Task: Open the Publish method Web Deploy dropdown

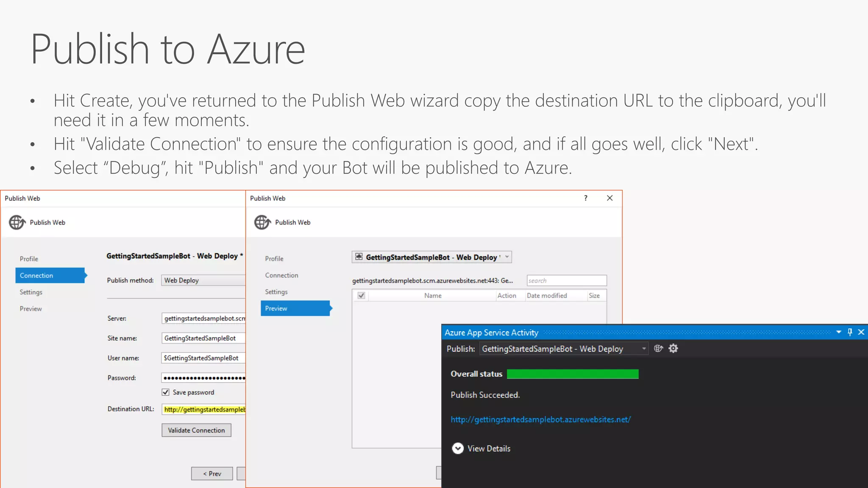Action: (x=203, y=280)
